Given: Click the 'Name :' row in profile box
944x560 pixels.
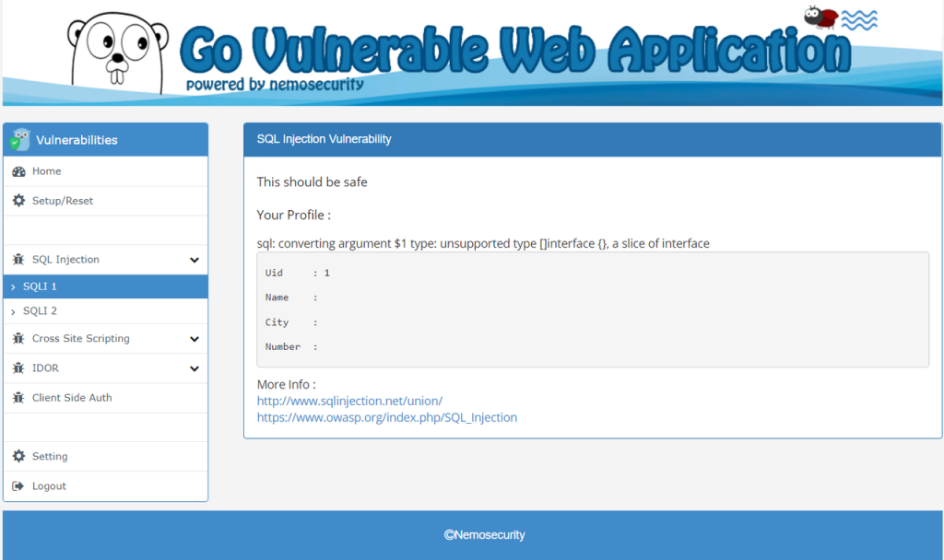Looking at the screenshot, I should pos(291,297).
